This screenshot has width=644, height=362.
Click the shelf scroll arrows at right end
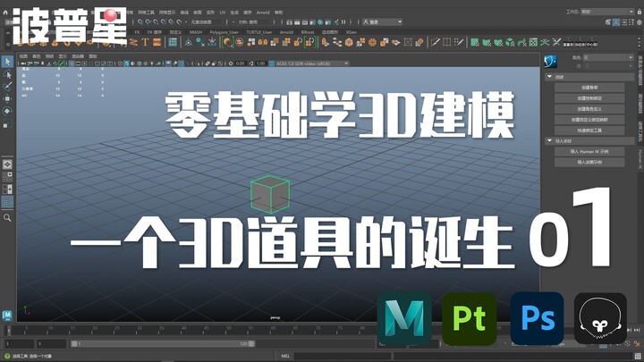[639, 42]
